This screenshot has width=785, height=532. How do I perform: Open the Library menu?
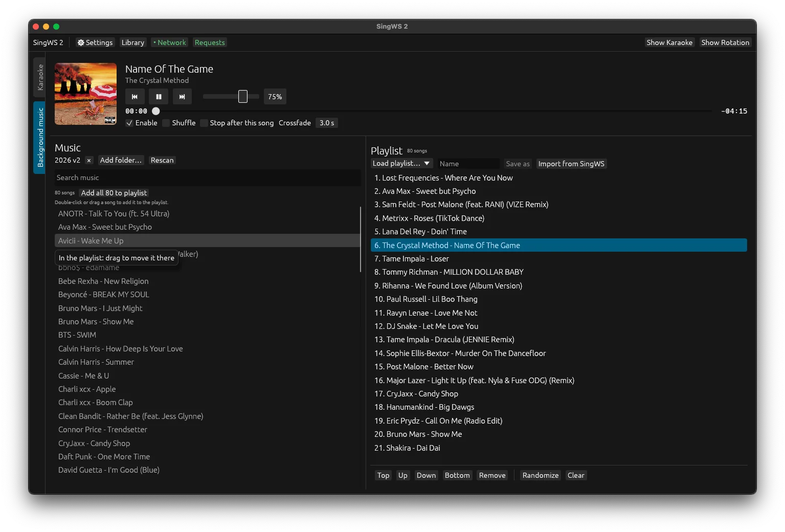coord(133,42)
